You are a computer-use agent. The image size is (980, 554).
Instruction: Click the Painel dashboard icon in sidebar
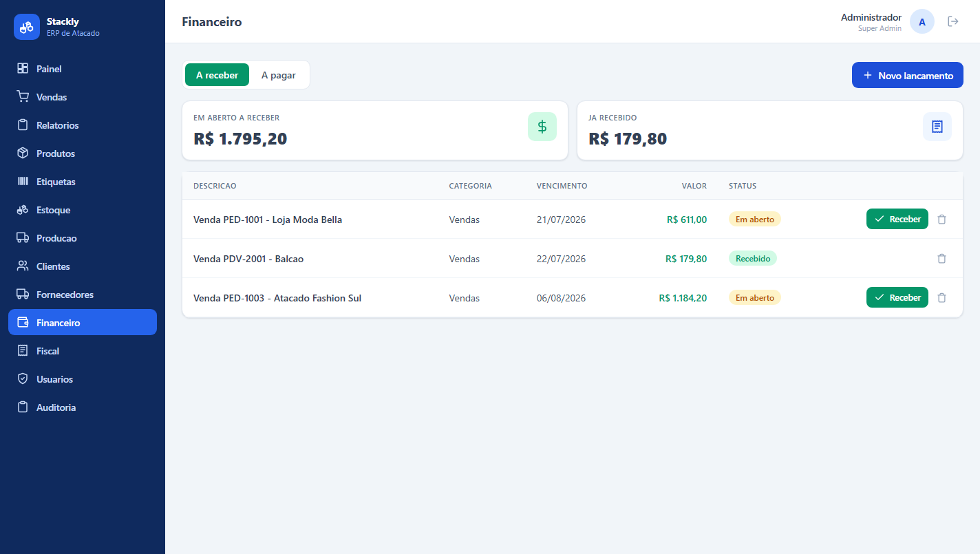pos(23,69)
